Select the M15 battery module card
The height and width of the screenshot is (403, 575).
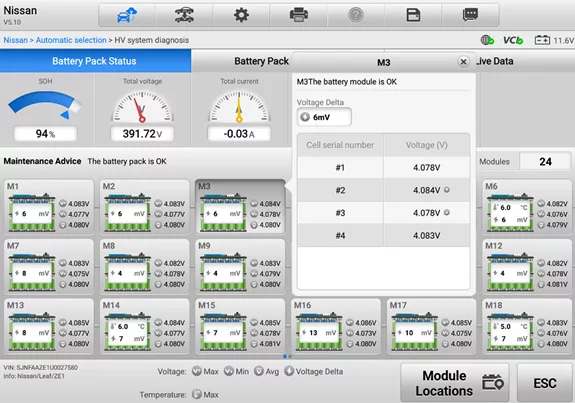240,326
